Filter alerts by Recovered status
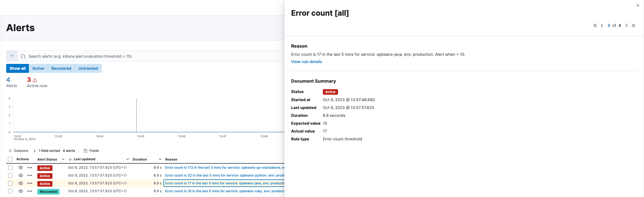 [61, 68]
